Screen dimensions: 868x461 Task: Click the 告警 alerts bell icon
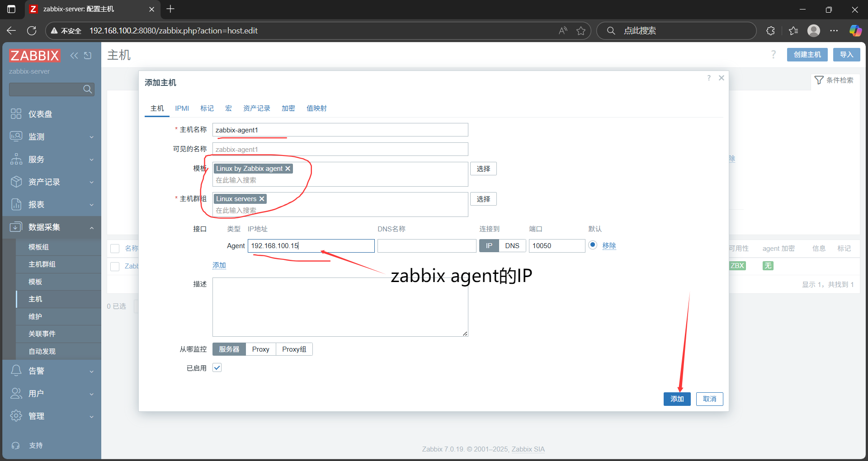(x=16, y=371)
